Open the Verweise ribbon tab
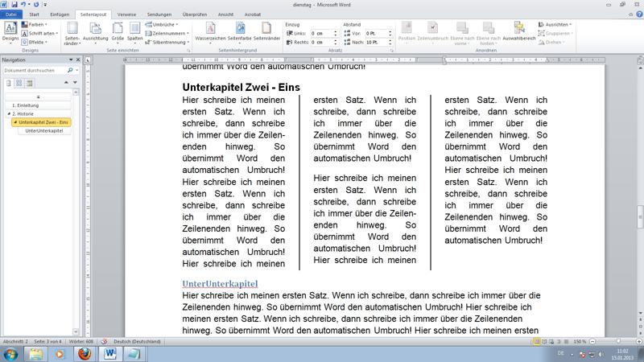The image size is (644, 362). pyautogui.click(x=126, y=14)
